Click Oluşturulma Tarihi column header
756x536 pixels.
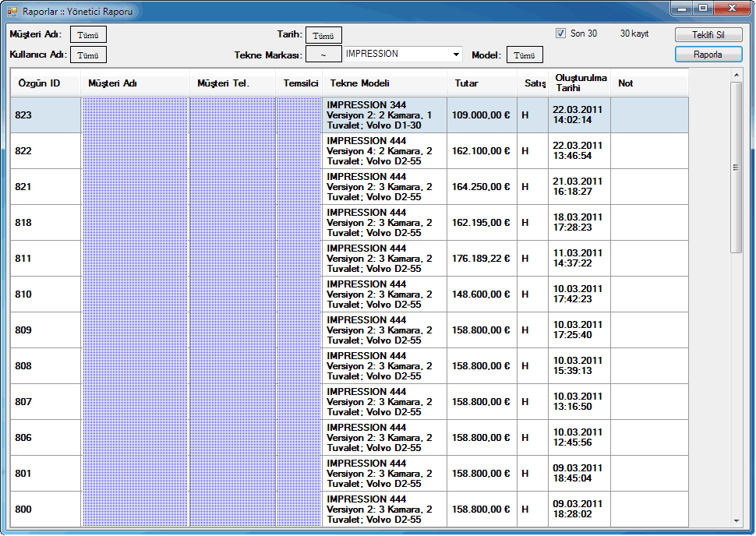(579, 83)
